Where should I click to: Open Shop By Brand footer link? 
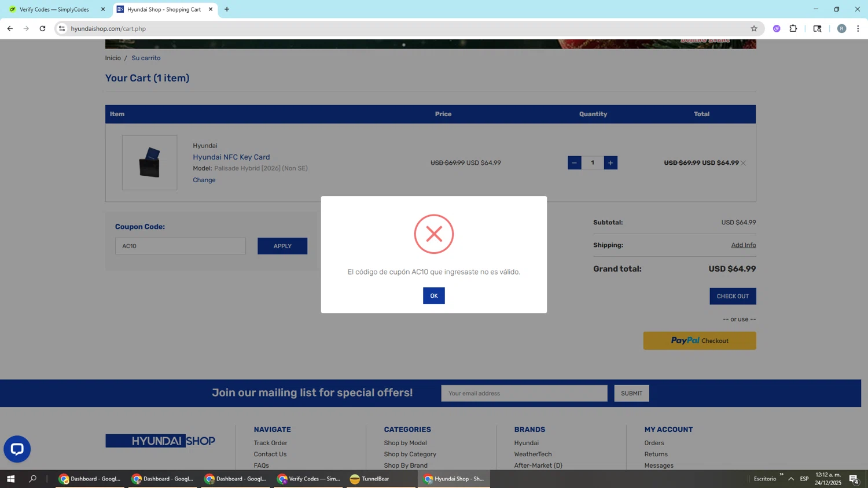[x=406, y=465]
